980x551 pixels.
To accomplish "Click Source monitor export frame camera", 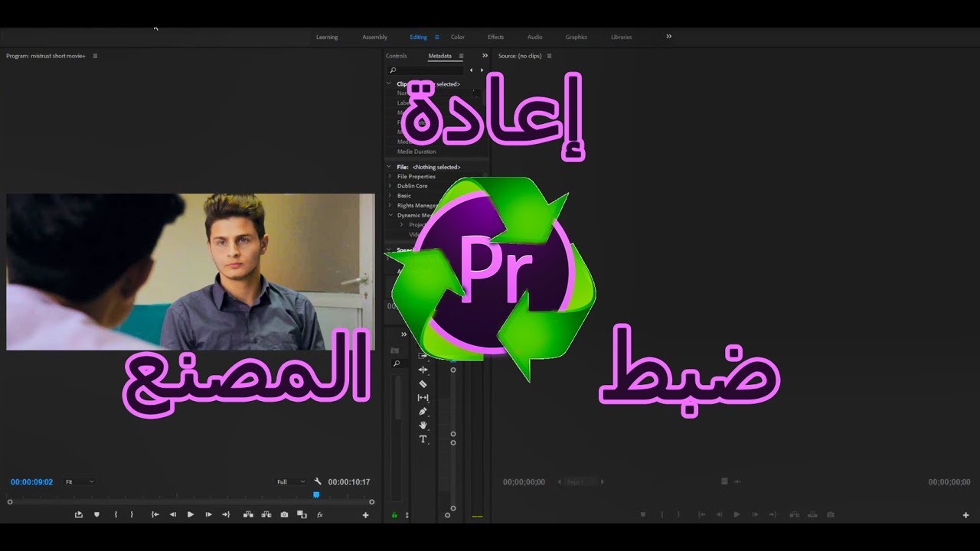I will pyautogui.click(x=831, y=515).
